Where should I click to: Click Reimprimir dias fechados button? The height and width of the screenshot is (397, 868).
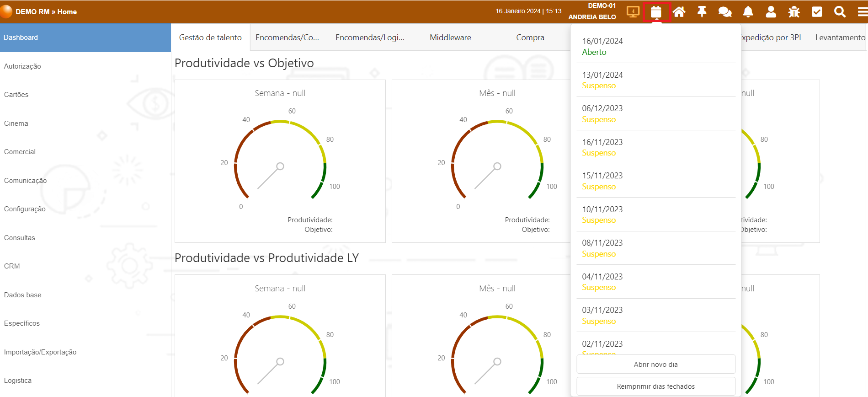click(x=656, y=386)
